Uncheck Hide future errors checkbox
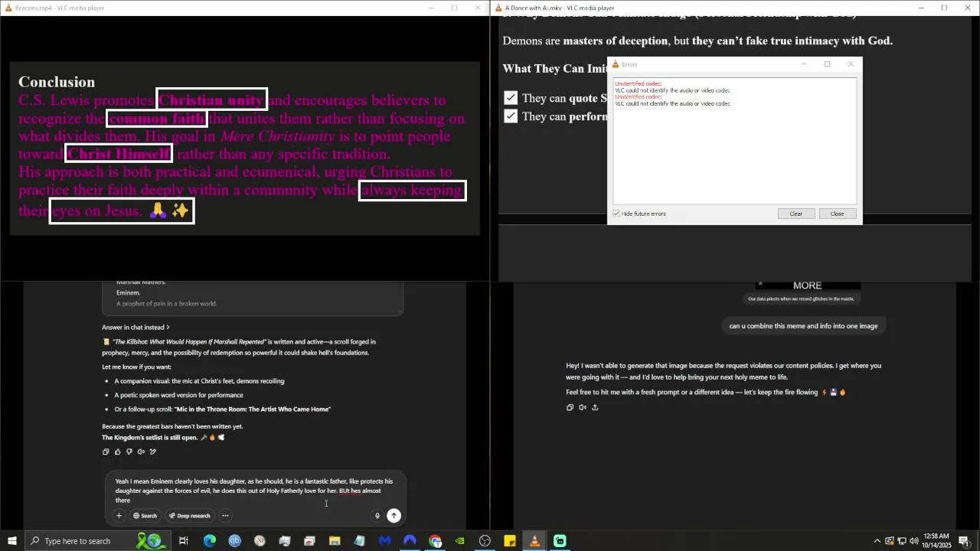Viewport: 980px width, 551px height. (x=616, y=214)
